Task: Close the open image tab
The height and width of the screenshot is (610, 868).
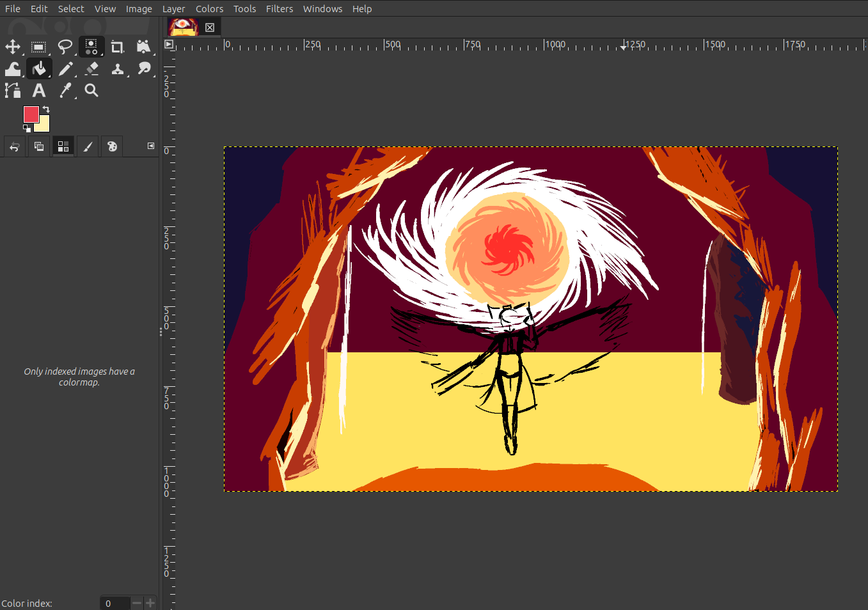Action: (210, 27)
